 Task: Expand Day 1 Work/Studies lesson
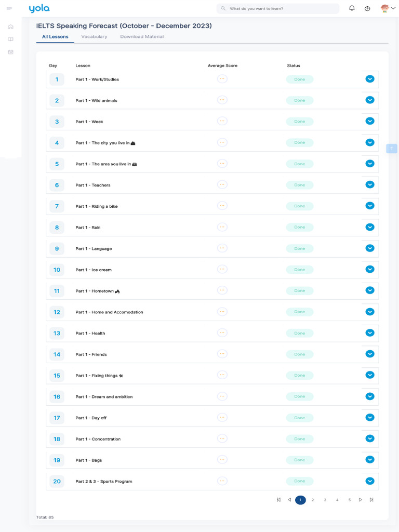point(370,79)
